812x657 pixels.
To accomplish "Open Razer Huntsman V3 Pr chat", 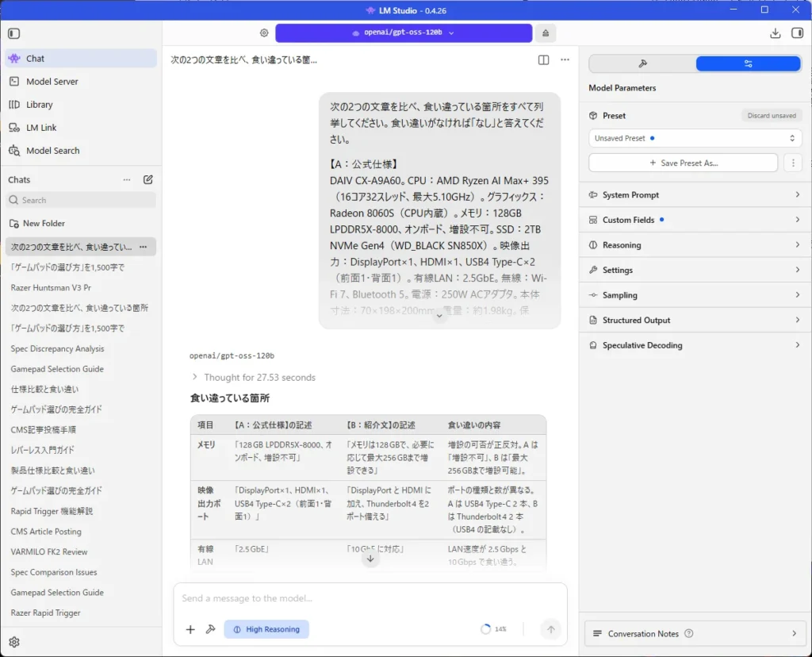I will click(x=80, y=287).
